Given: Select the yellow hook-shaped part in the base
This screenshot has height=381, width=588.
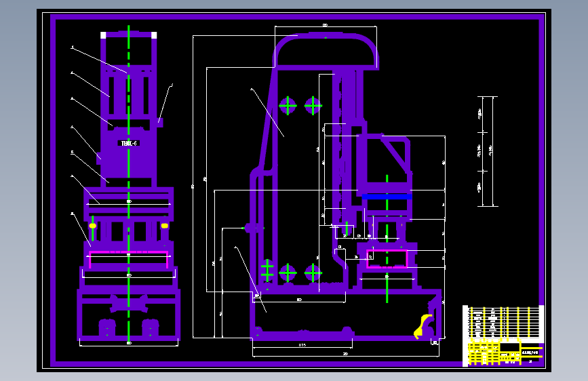Looking at the screenshot, I should [423, 326].
